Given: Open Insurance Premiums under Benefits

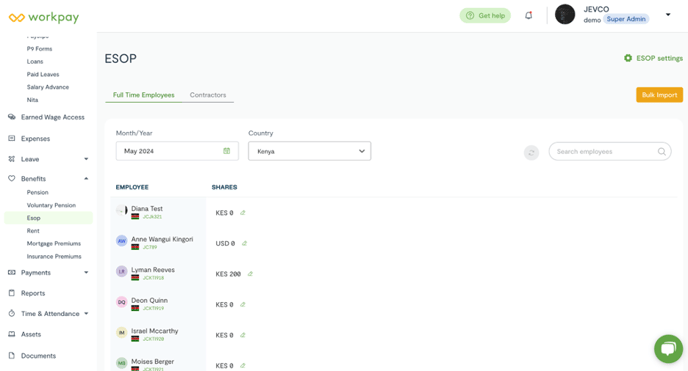Looking at the screenshot, I should [x=54, y=256].
